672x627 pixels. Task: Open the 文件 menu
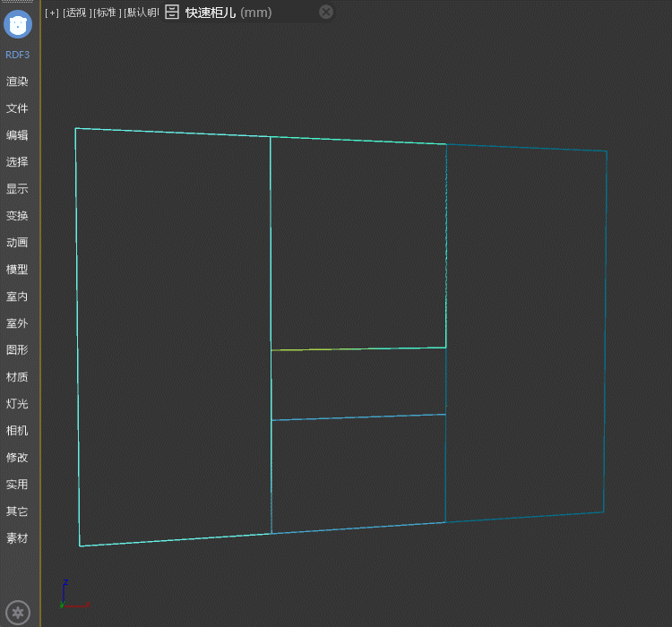(18, 108)
